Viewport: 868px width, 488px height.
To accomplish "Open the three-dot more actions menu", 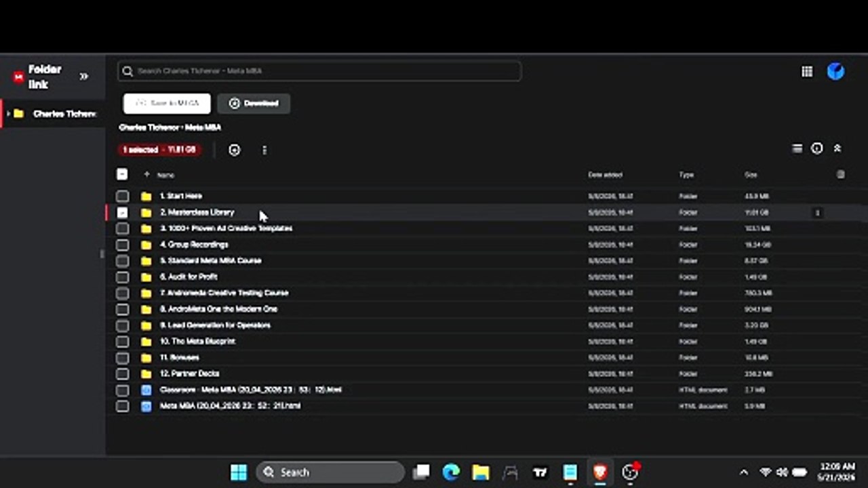I will tap(264, 150).
